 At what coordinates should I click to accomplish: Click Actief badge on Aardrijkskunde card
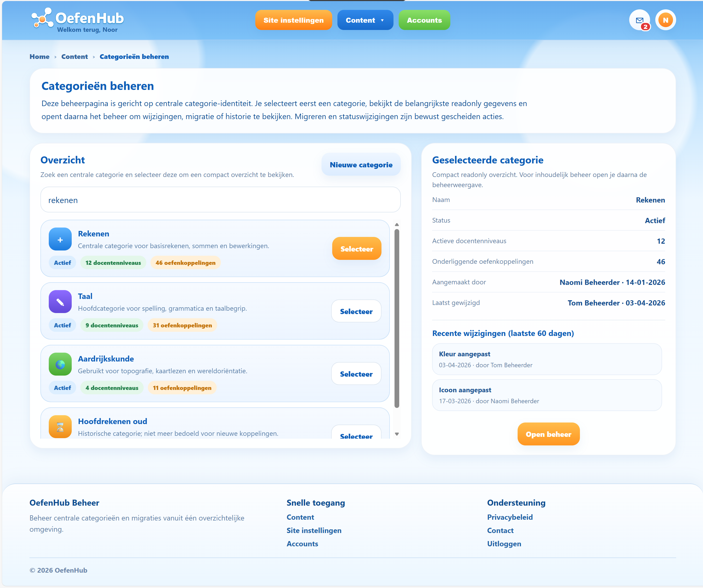point(63,388)
